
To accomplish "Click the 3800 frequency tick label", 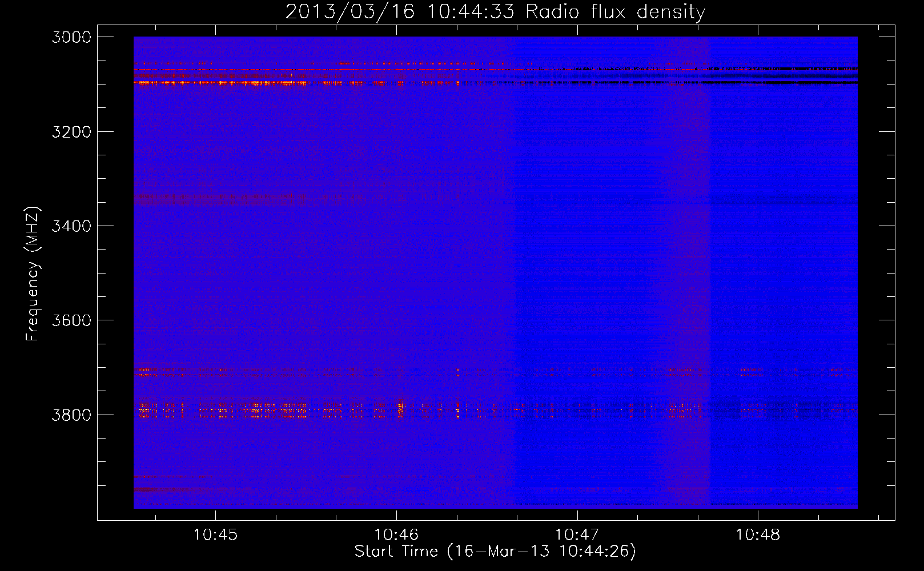I will [x=71, y=415].
